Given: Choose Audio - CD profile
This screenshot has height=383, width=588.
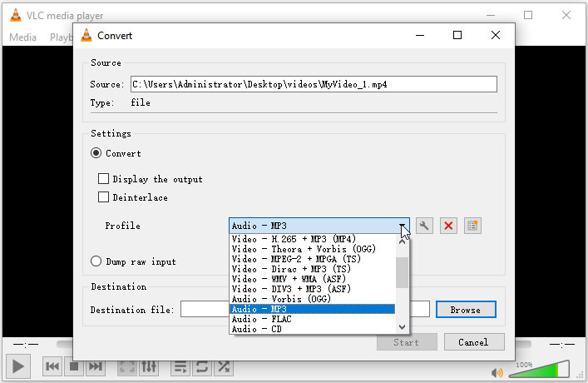Looking at the screenshot, I should click(x=312, y=329).
